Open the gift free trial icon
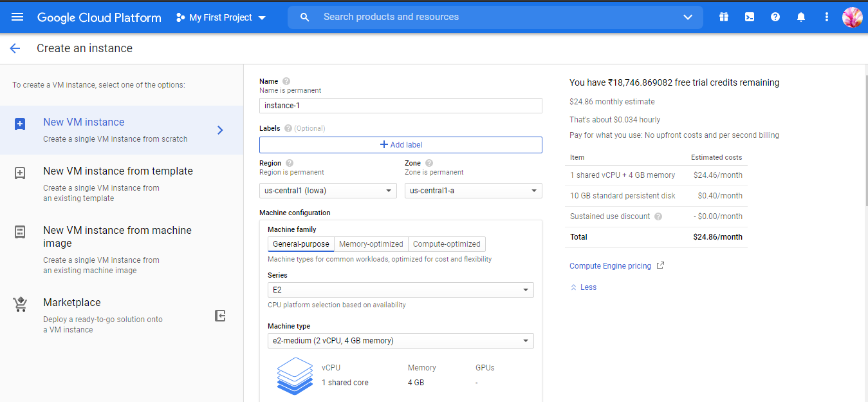This screenshot has width=868, height=402. tap(724, 17)
